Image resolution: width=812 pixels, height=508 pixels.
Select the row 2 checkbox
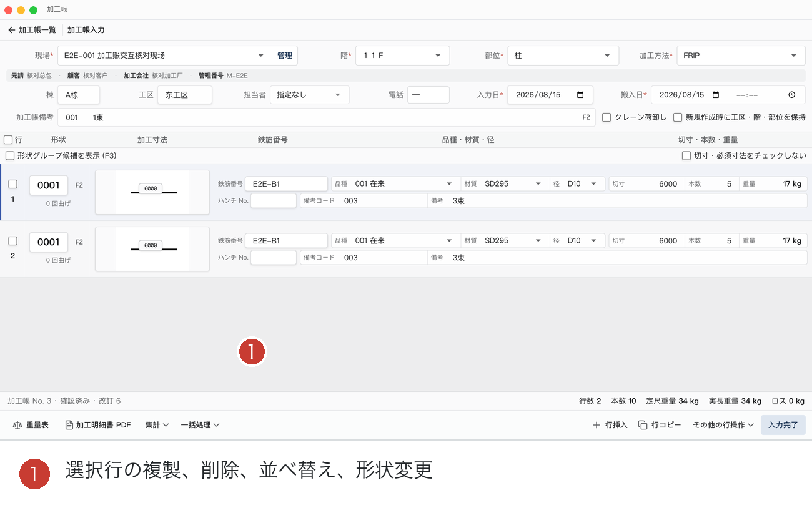pyautogui.click(x=12, y=241)
